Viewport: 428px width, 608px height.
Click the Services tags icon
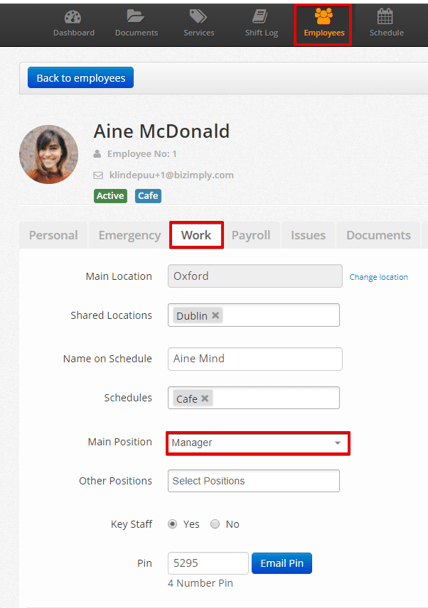[198, 17]
